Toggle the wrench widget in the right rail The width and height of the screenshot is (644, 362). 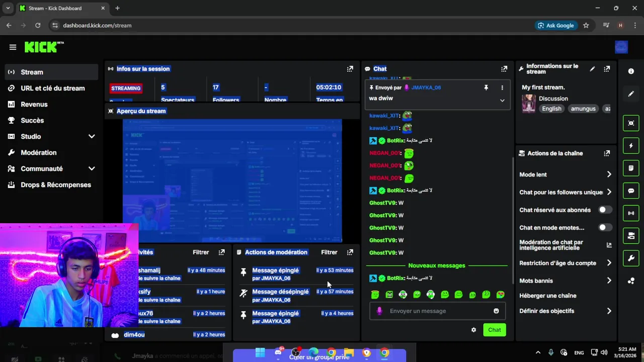pyautogui.click(x=631, y=258)
